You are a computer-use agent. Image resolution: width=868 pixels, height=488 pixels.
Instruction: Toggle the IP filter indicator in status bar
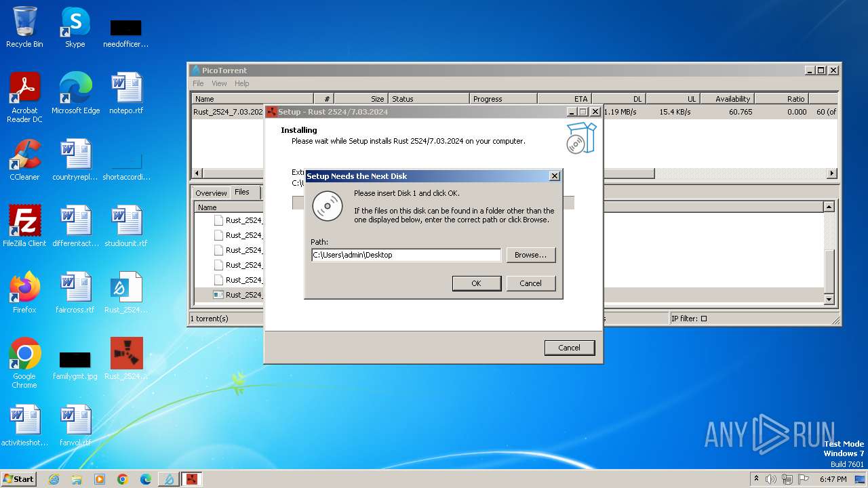point(703,319)
